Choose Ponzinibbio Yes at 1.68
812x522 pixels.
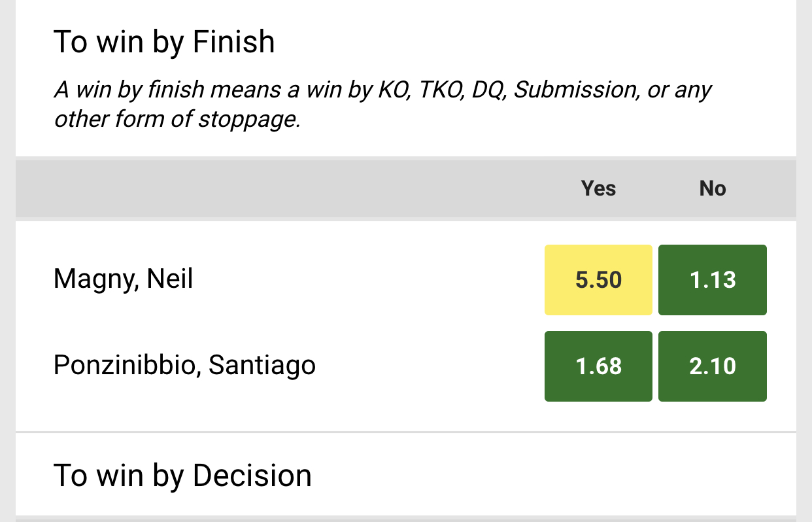point(598,366)
